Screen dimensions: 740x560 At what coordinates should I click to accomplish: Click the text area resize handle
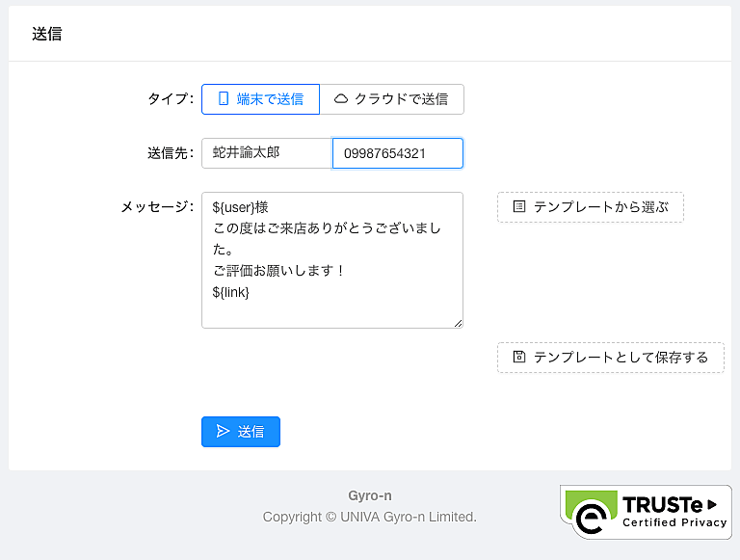(x=459, y=324)
